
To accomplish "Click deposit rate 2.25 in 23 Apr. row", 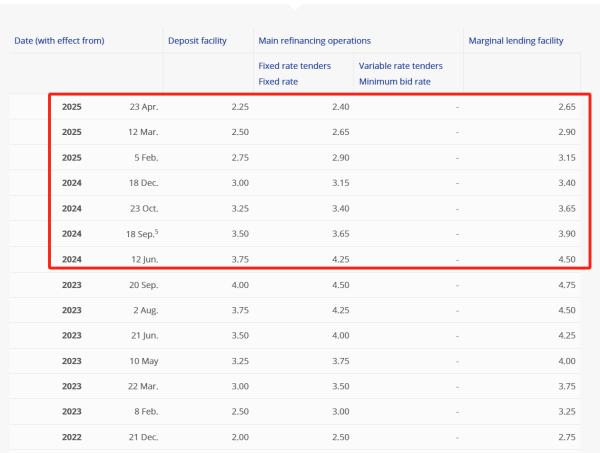I will [239, 106].
